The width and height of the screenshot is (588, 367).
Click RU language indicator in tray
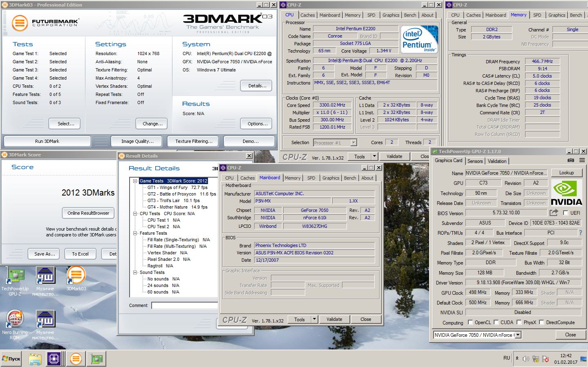click(x=507, y=358)
